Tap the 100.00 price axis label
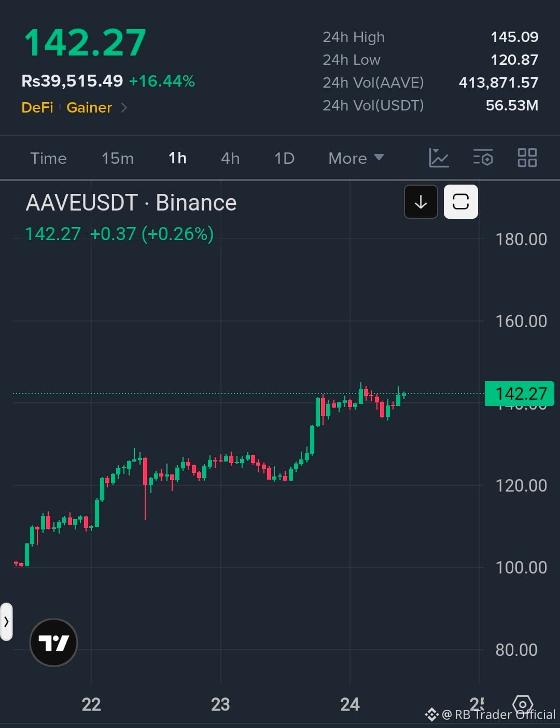 [x=521, y=567]
